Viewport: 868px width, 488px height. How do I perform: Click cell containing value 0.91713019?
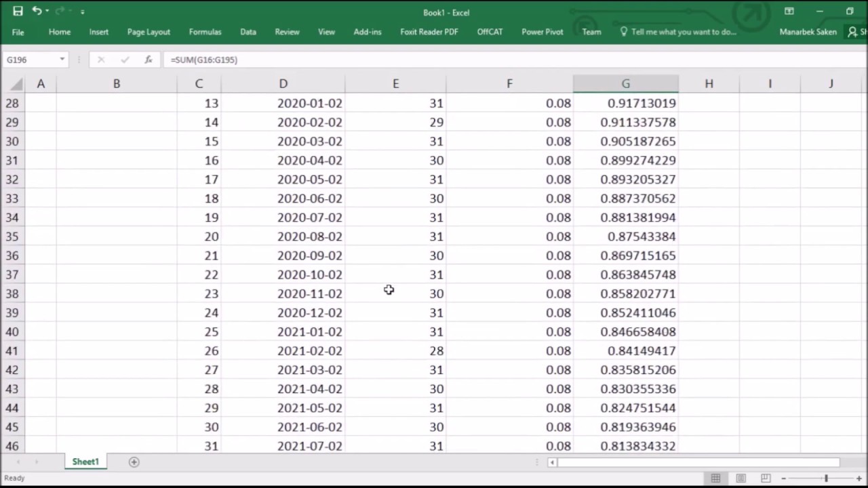coord(625,103)
